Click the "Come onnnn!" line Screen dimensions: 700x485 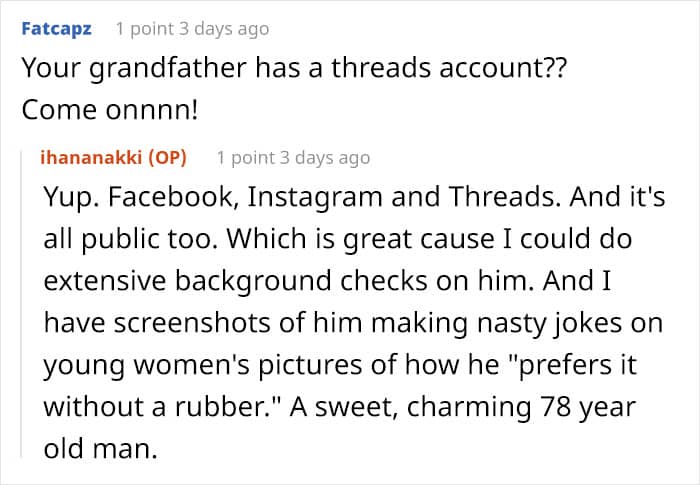110,110
